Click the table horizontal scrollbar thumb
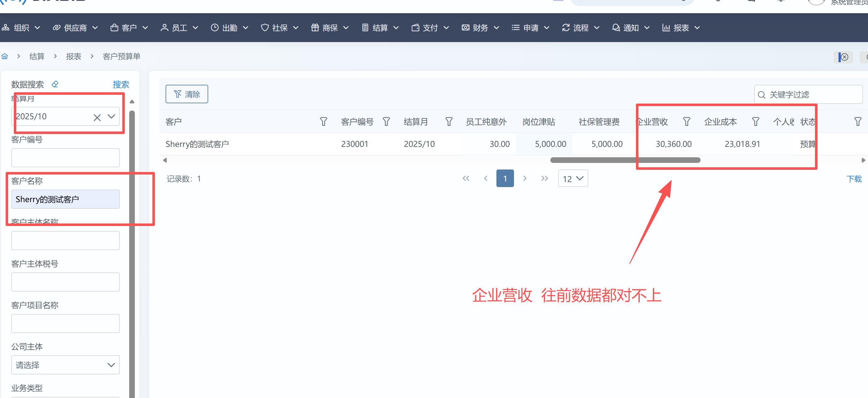Image resolution: width=868 pixels, height=398 pixels. pyautogui.click(x=625, y=160)
